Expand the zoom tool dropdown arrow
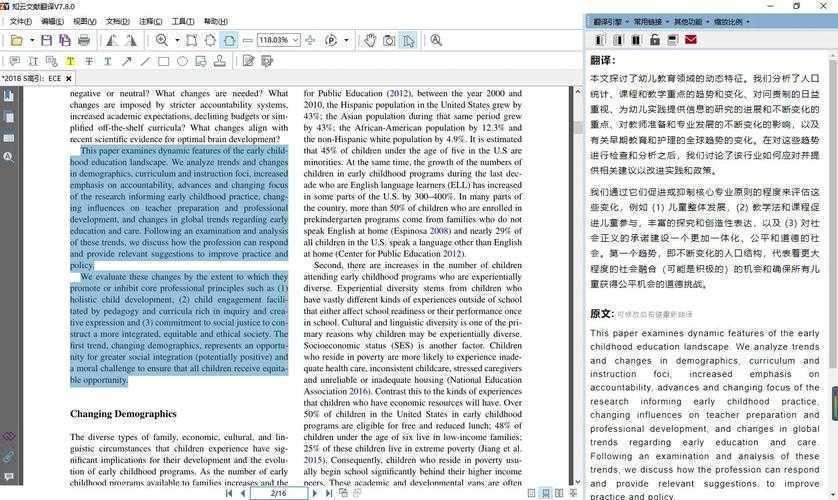 point(177,41)
